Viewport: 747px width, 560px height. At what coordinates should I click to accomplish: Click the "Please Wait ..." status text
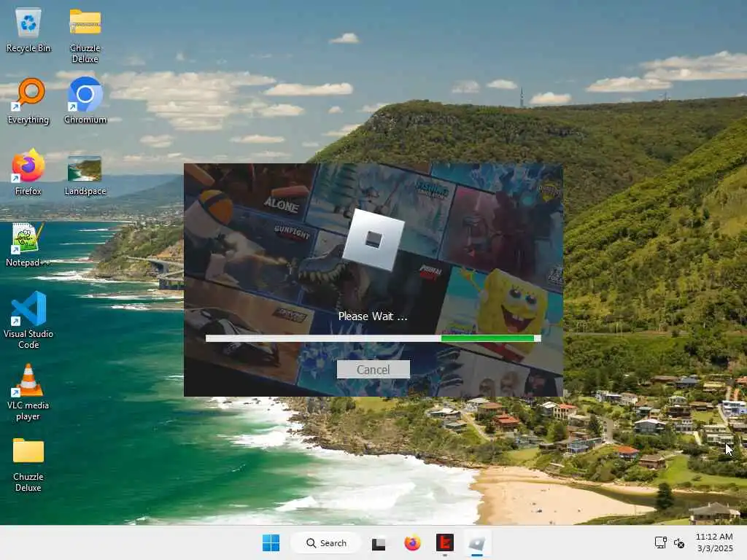tap(373, 316)
